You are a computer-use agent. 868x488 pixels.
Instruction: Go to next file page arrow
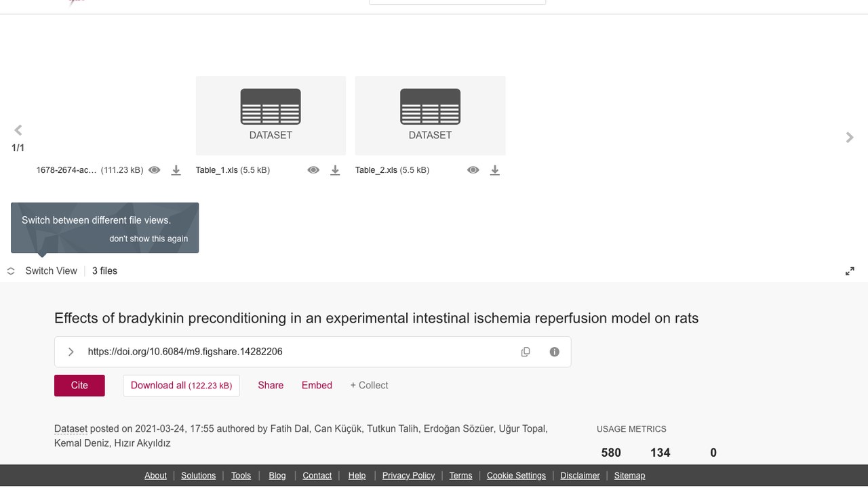(x=850, y=138)
